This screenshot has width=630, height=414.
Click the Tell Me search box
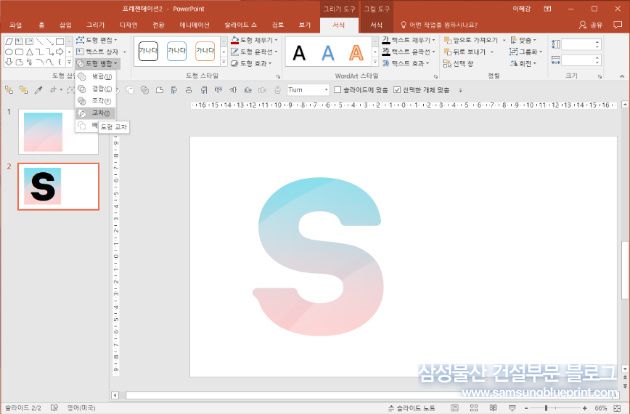(x=439, y=25)
